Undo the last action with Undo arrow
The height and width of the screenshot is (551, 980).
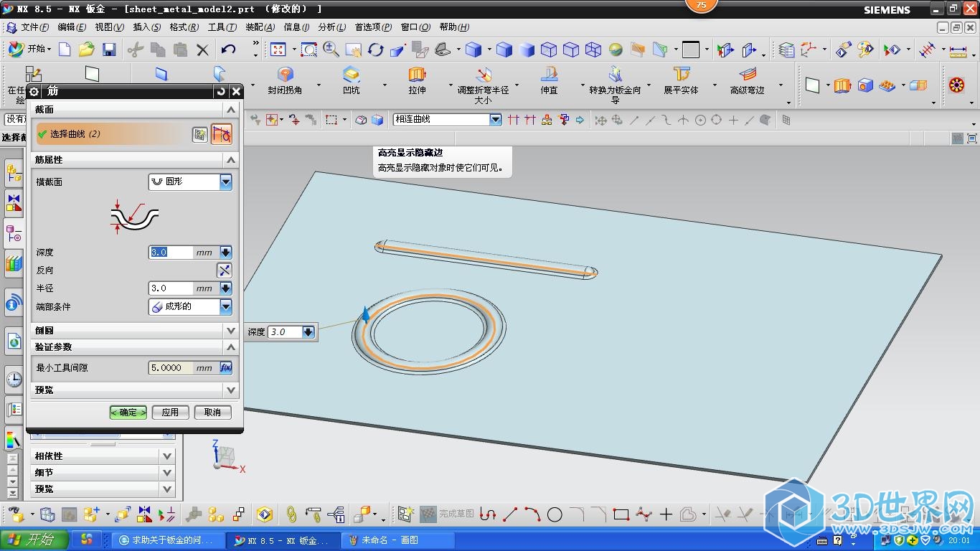pyautogui.click(x=229, y=50)
